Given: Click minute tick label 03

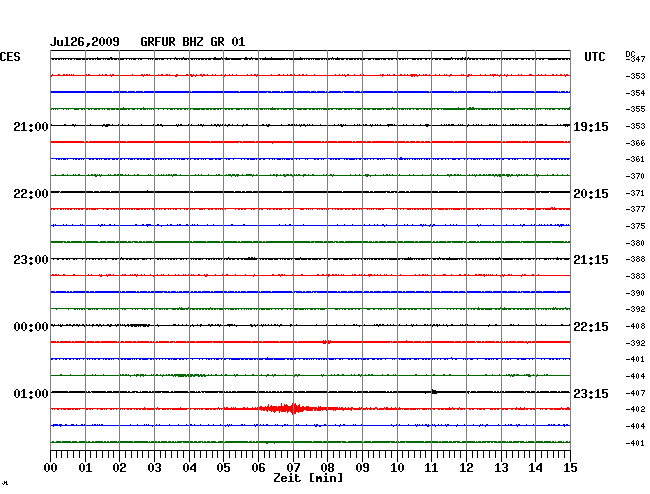Looking at the screenshot, I should point(154,468).
